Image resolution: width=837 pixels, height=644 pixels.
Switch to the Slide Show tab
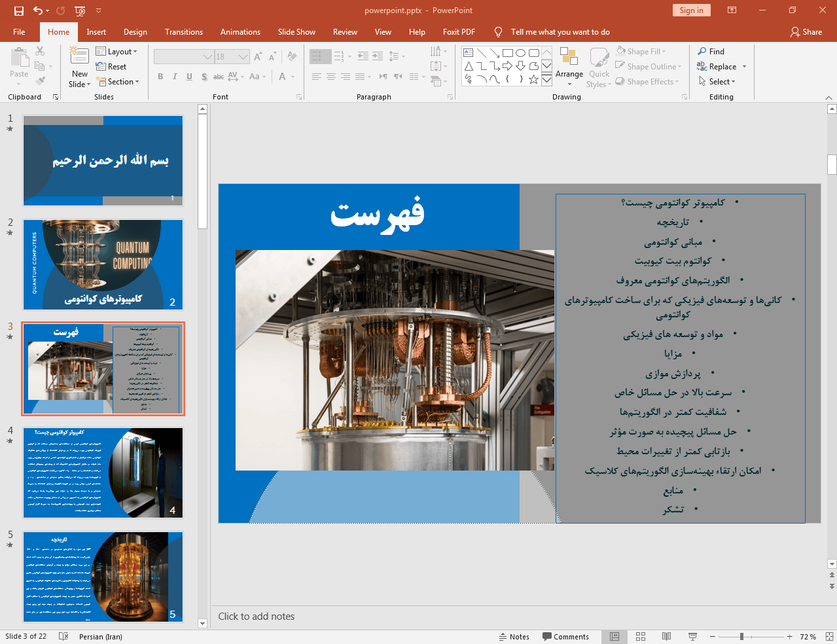296,32
